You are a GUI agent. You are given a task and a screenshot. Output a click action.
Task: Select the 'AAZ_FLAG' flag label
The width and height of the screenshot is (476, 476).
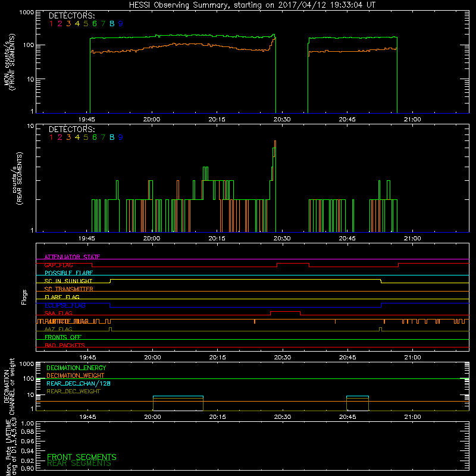(x=58, y=329)
